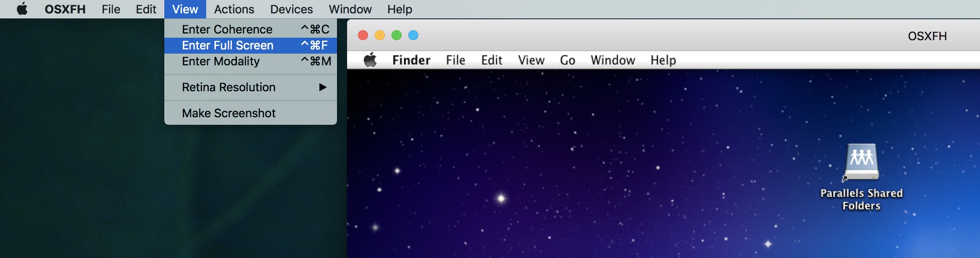Zoom OSXFH window with green button
Screen dimensions: 980x258
(397, 35)
